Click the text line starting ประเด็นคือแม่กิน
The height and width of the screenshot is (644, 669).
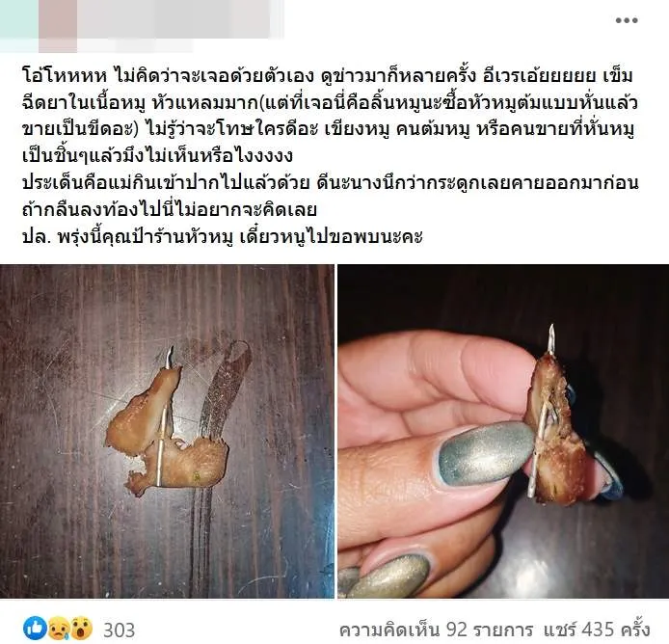point(331,182)
